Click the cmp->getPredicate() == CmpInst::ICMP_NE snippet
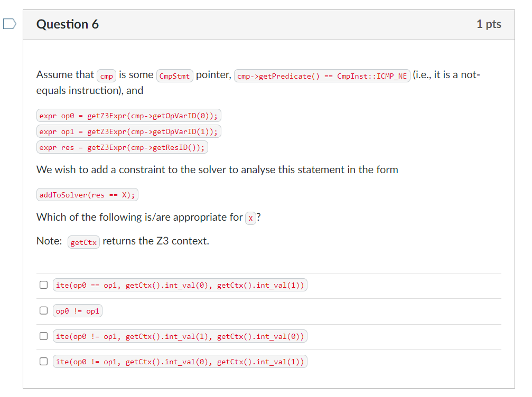The width and height of the screenshot is (532, 397). 323,75
